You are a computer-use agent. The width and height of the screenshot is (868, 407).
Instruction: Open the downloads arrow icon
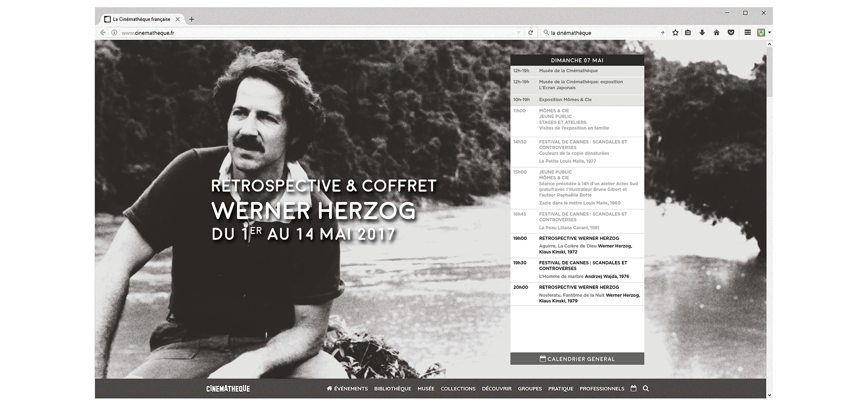pyautogui.click(x=702, y=33)
